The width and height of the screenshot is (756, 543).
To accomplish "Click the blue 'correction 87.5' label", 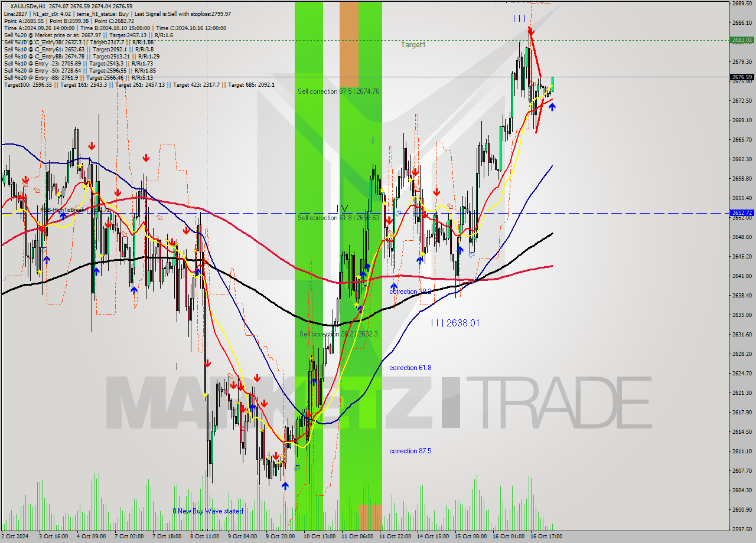I will coord(410,451).
